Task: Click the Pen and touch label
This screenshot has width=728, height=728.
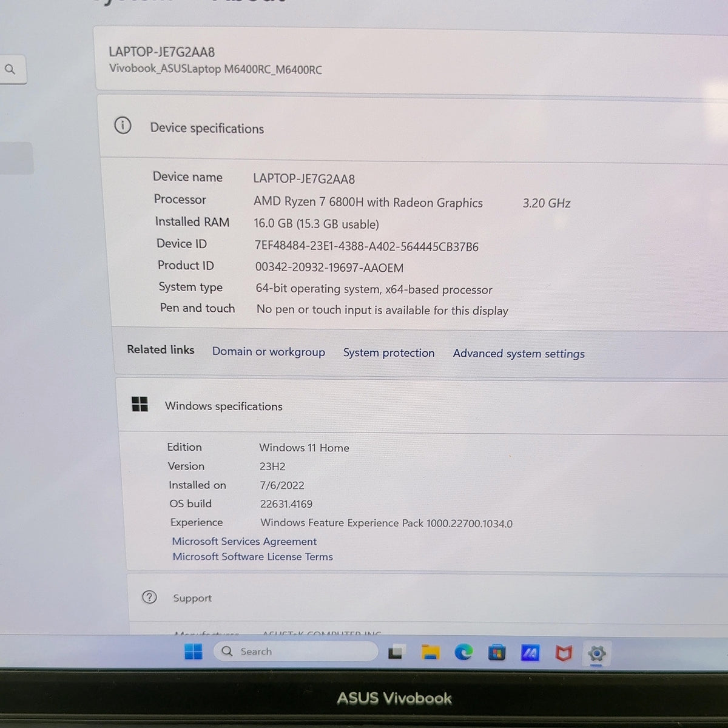Action: (197, 308)
